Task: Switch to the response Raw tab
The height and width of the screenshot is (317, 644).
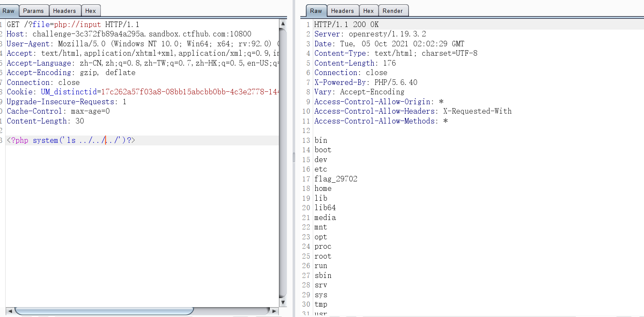Action: (x=316, y=11)
